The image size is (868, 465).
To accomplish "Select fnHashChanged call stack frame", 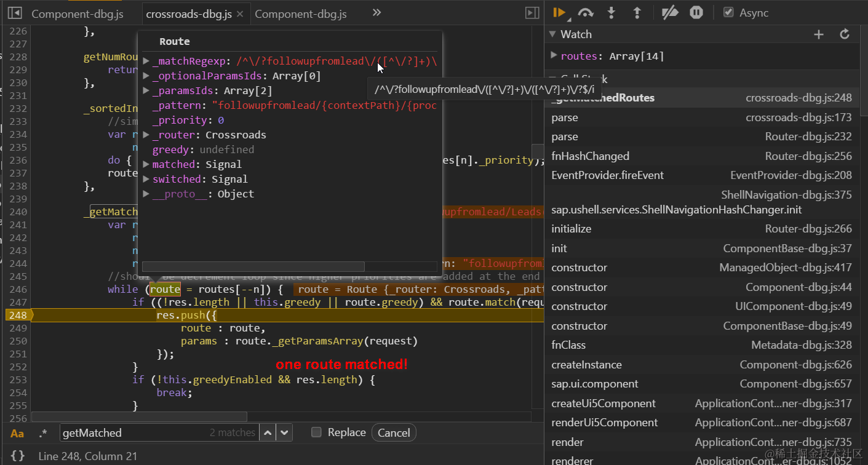I will click(x=702, y=156).
